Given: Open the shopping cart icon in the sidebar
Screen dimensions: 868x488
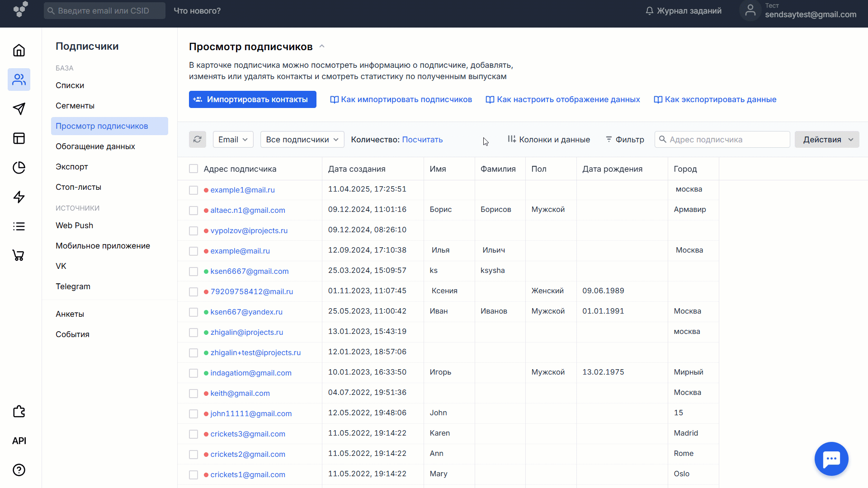Looking at the screenshot, I should tap(19, 256).
